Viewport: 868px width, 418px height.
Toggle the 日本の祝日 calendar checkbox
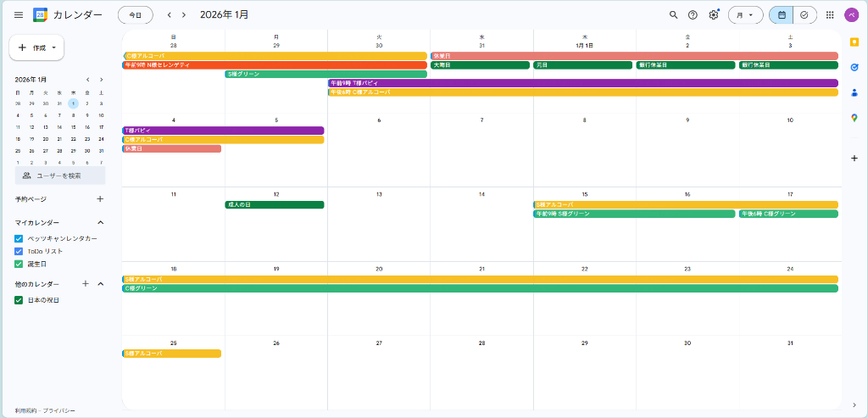coord(19,300)
